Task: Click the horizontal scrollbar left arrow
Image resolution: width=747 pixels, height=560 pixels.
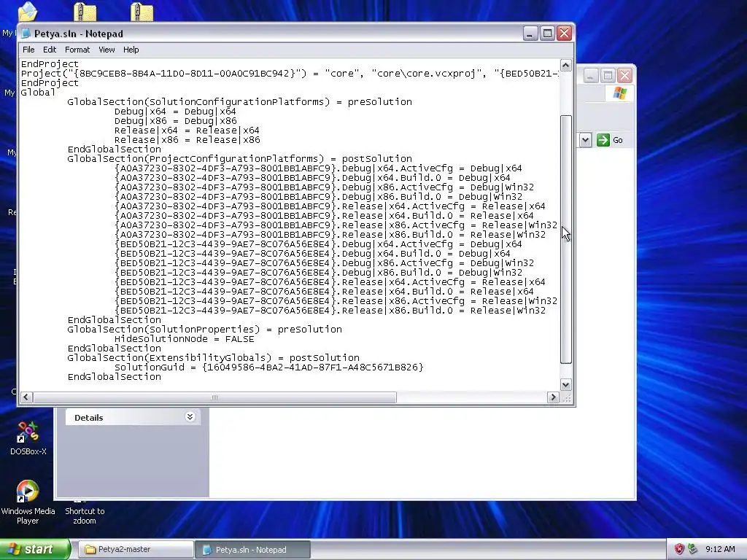Action: click(26, 397)
